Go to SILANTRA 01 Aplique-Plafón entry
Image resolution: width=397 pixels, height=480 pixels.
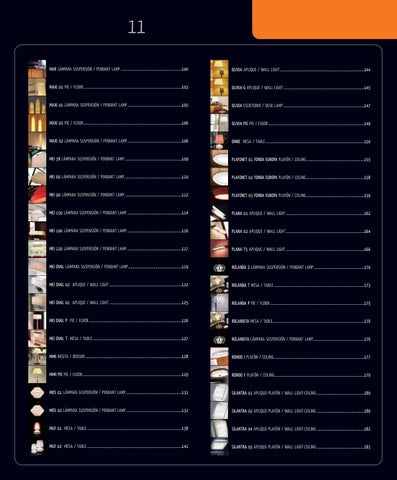coord(301,393)
